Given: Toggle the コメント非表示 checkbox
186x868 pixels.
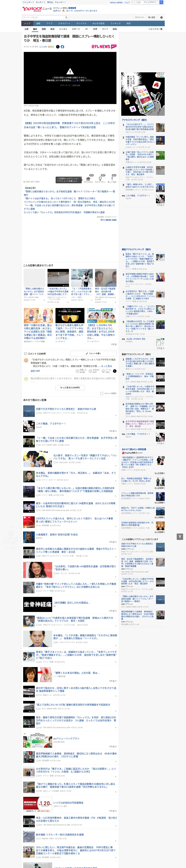Looking at the screenshot, I should click(x=102, y=393).
